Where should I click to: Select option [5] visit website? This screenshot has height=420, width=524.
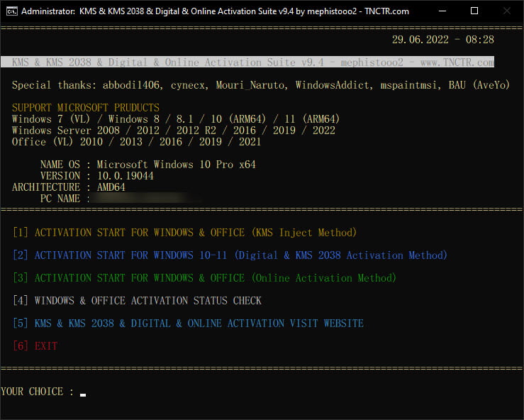(188, 324)
